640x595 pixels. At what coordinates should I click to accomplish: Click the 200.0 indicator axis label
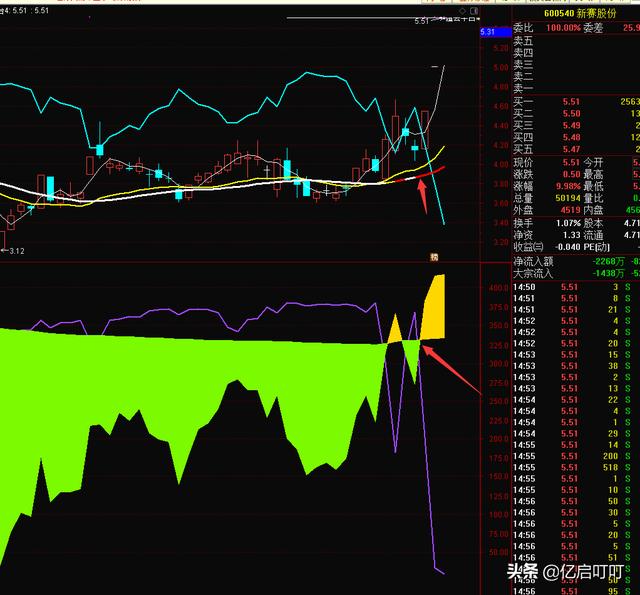[499, 439]
